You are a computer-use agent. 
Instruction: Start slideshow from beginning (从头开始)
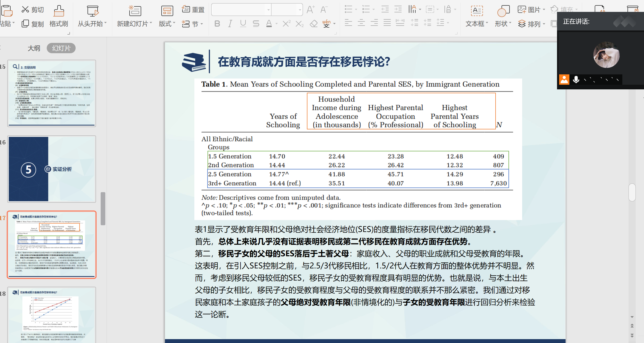(x=92, y=11)
